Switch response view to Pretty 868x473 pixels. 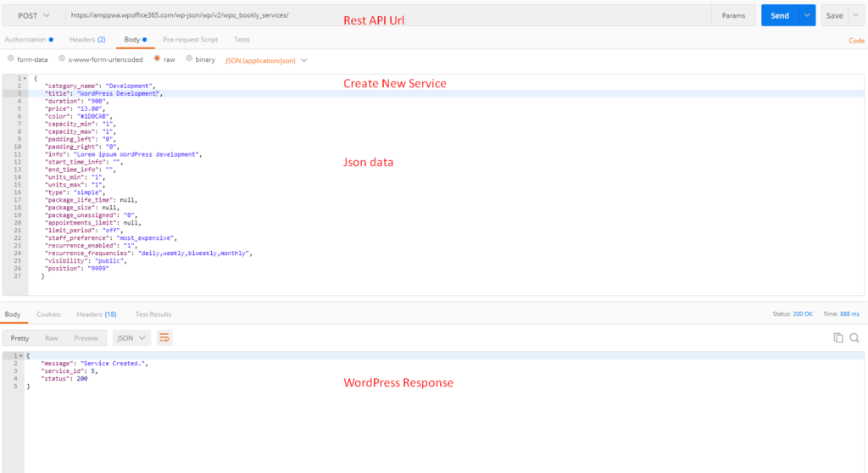(x=20, y=338)
